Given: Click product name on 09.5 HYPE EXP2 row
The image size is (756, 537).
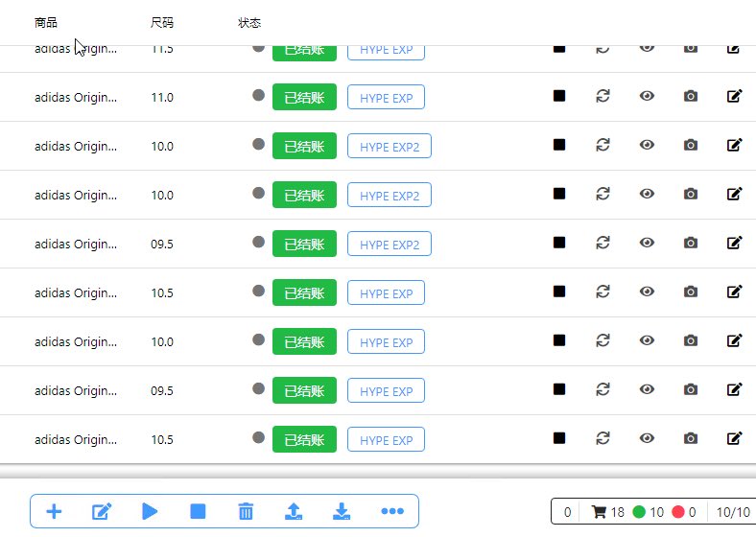Looking at the screenshot, I should pyautogui.click(x=76, y=245).
